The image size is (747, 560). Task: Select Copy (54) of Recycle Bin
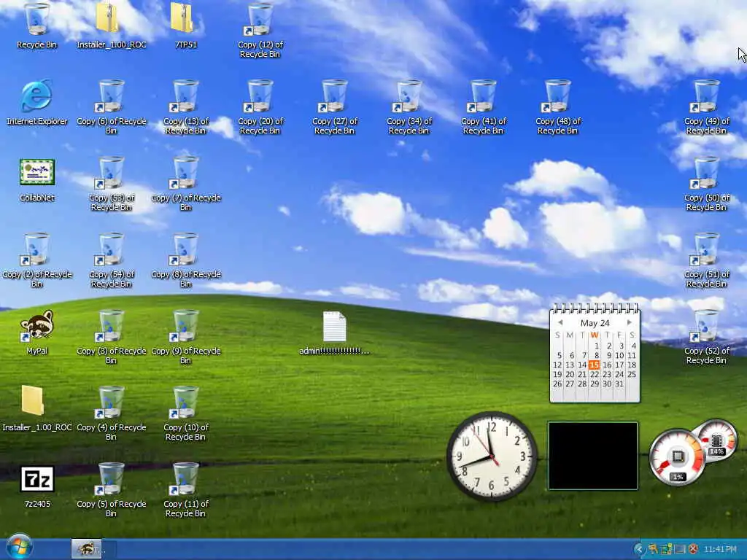[111, 260]
